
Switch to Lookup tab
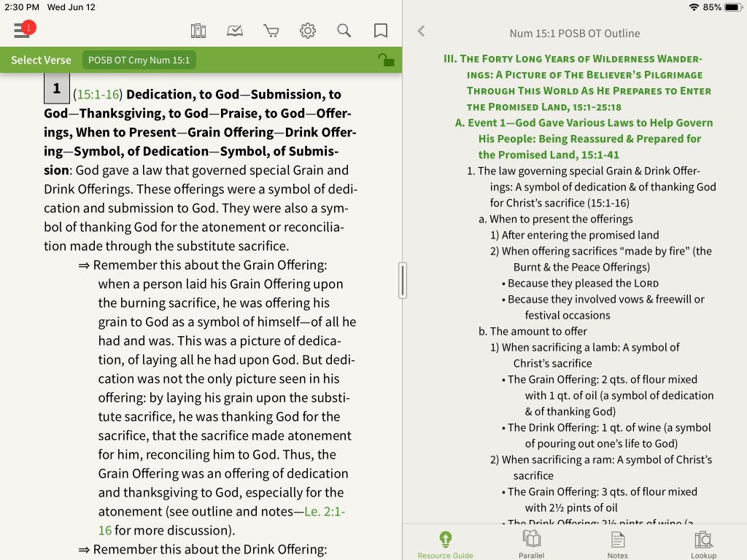703,545
